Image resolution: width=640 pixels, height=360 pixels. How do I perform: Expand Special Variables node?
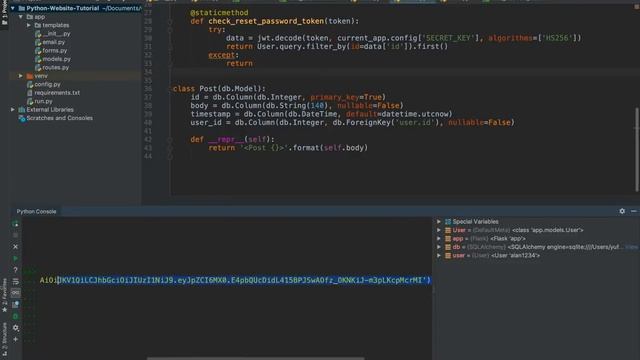439,222
